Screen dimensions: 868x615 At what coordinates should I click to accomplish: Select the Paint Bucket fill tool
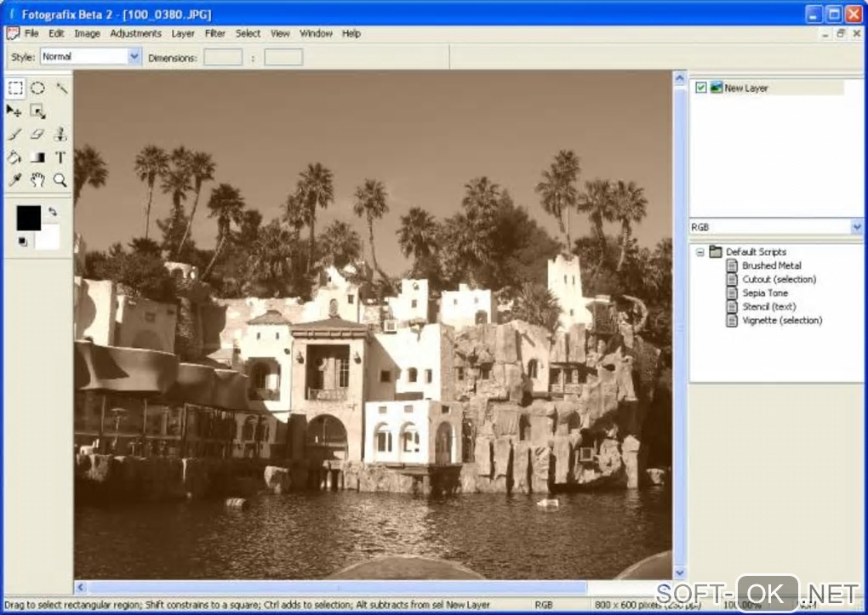point(14,157)
